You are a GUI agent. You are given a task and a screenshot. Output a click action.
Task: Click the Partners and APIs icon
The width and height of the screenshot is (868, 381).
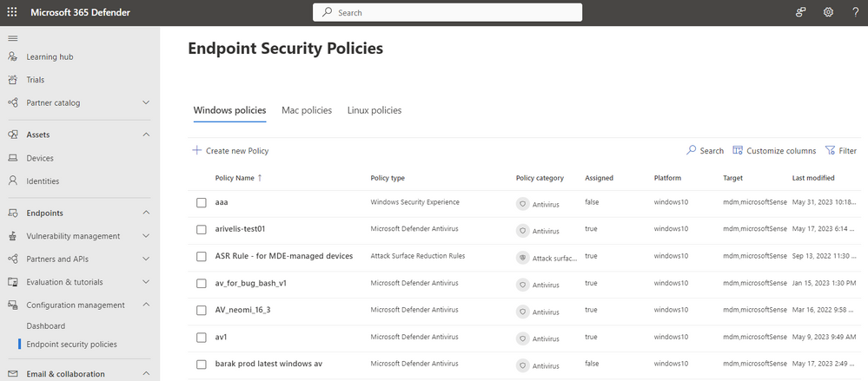(x=13, y=259)
